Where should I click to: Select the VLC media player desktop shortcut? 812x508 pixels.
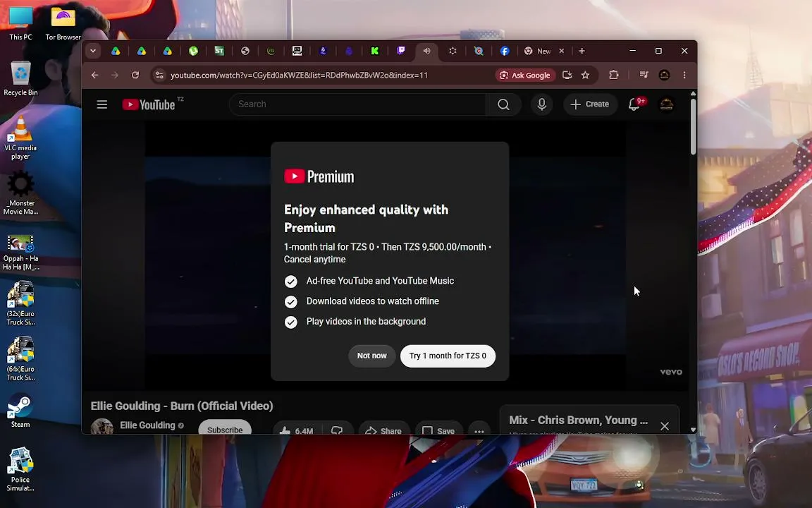pos(20,138)
